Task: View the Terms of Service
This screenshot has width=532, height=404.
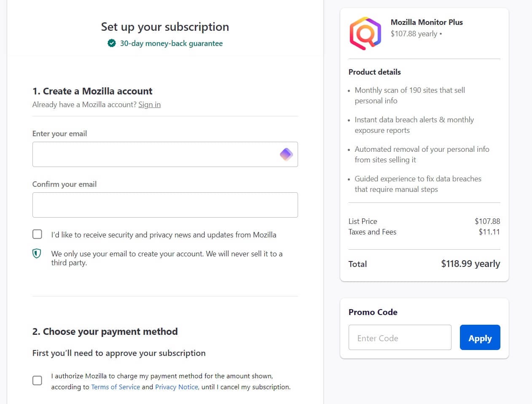Action: pyautogui.click(x=116, y=387)
